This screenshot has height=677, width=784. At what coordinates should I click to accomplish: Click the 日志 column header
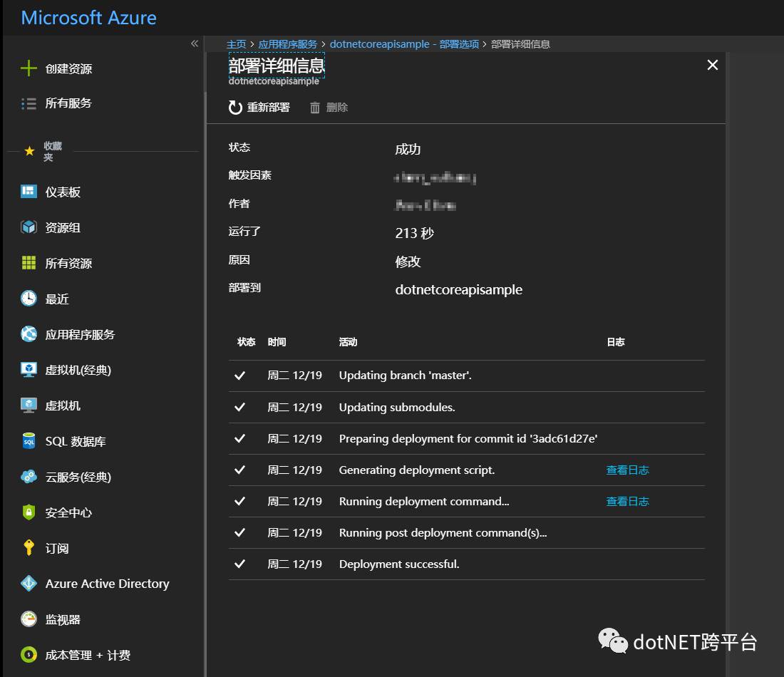pos(616,342)
